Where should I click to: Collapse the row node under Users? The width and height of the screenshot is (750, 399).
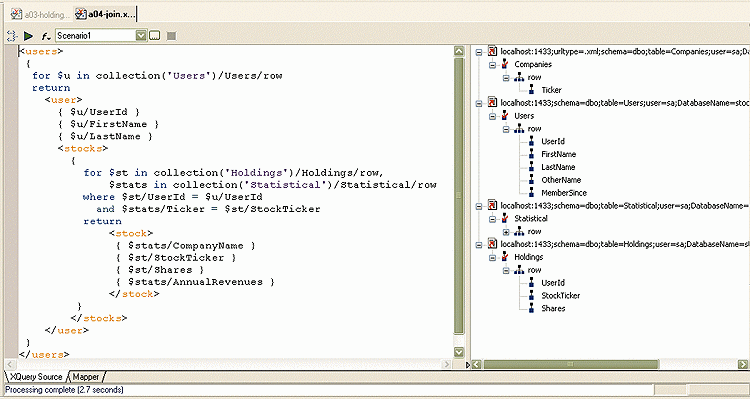tap(506, 129)
